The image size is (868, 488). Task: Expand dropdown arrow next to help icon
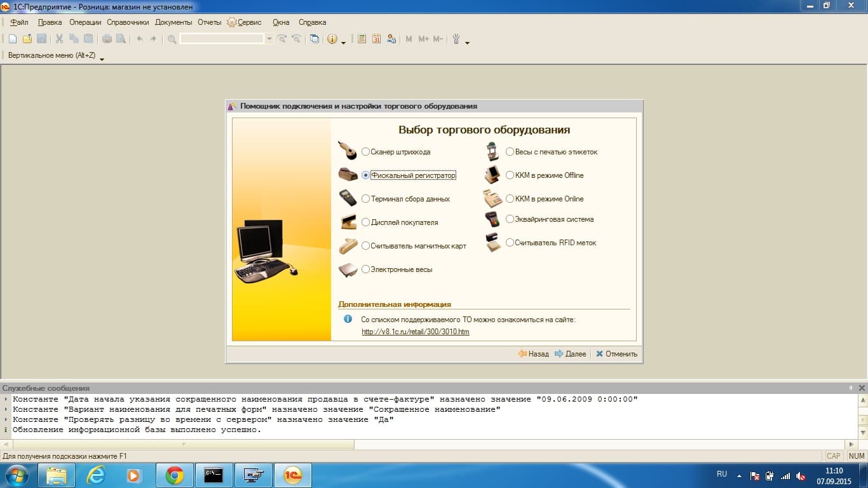pyautogui.click(x=344, y=42)
